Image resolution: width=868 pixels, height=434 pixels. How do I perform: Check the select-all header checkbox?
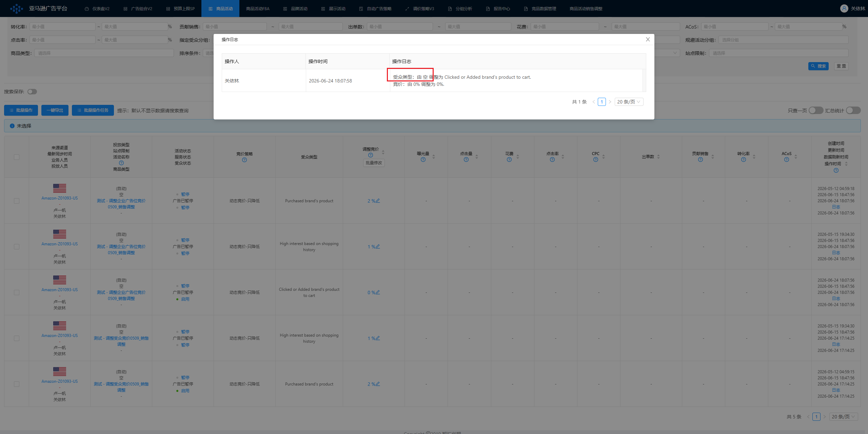(x=17, y=157)
